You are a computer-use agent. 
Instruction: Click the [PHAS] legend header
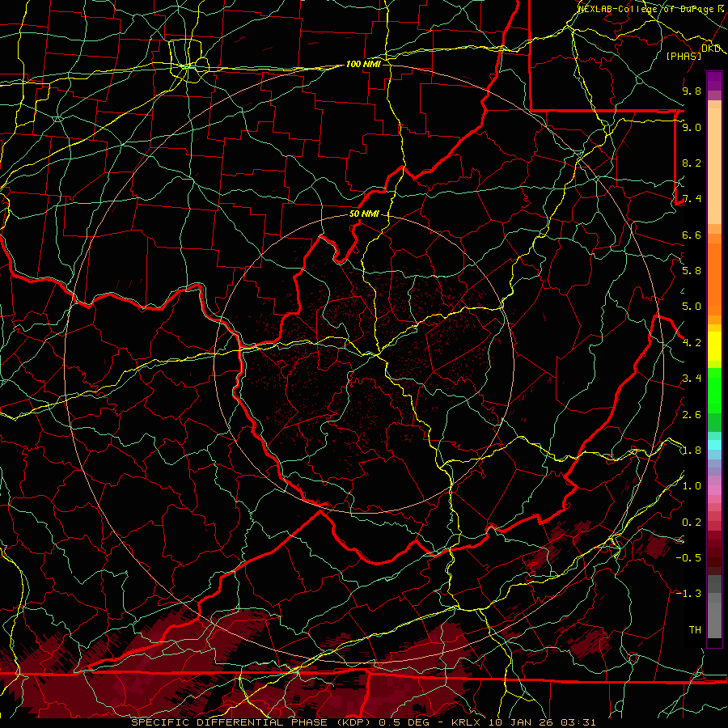(x=684, y=57)
